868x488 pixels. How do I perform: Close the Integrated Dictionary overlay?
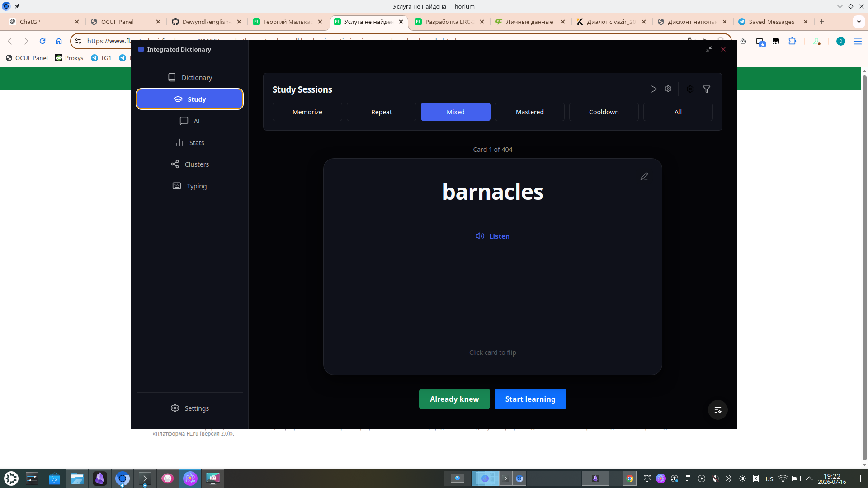[723, 49]
